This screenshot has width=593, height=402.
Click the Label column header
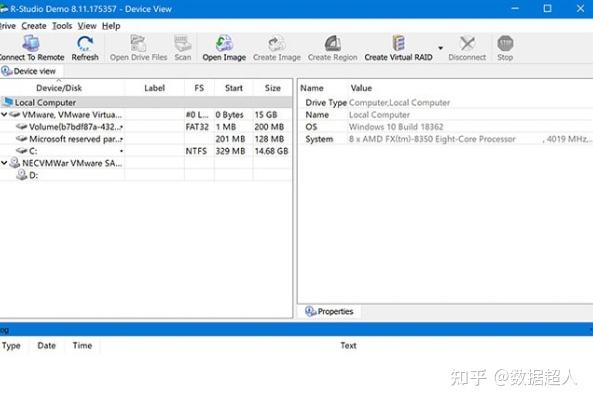155,88
